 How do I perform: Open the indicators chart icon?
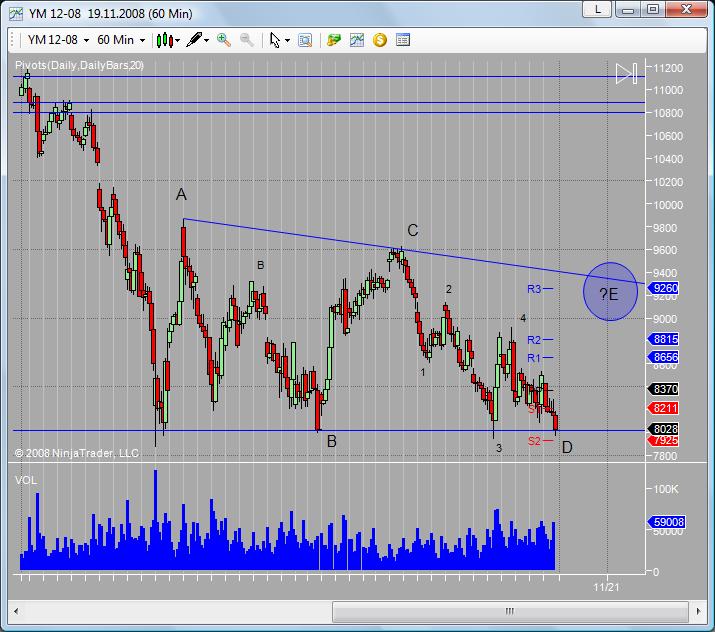pyautogui.click(x=357, y=40)
